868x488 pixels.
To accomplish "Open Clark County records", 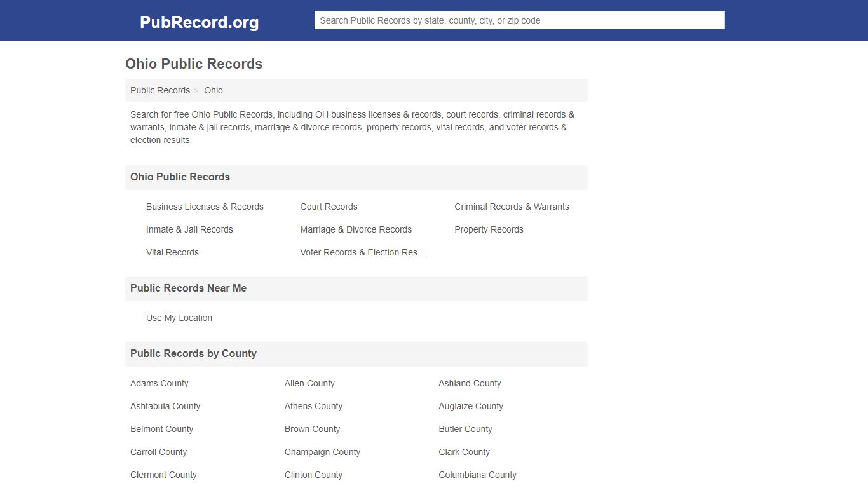I will pos(464,452).
